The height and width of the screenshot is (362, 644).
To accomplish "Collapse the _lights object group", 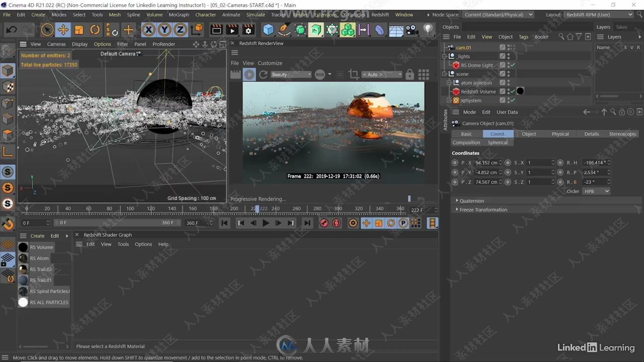I will tap(445, 56).
